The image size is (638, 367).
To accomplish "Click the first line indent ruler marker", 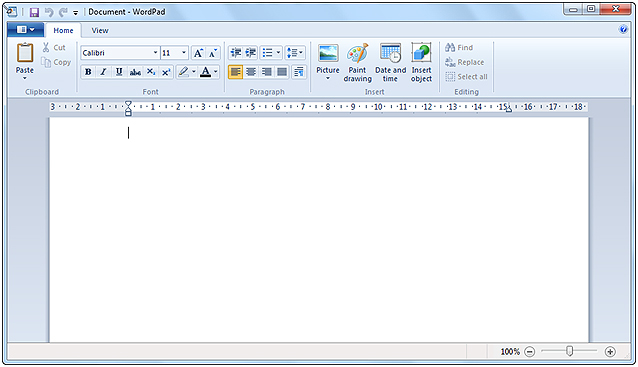I will click(128, 104).
